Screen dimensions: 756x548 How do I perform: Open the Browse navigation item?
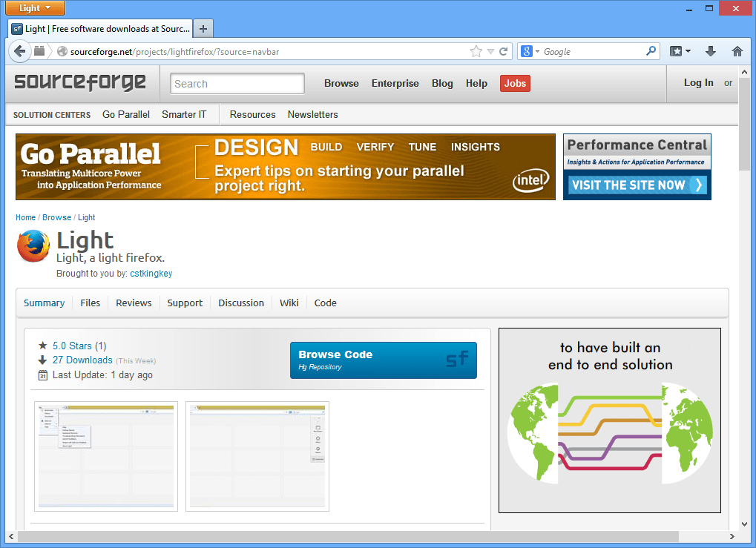pyautogui.click(x=341, y=83)
